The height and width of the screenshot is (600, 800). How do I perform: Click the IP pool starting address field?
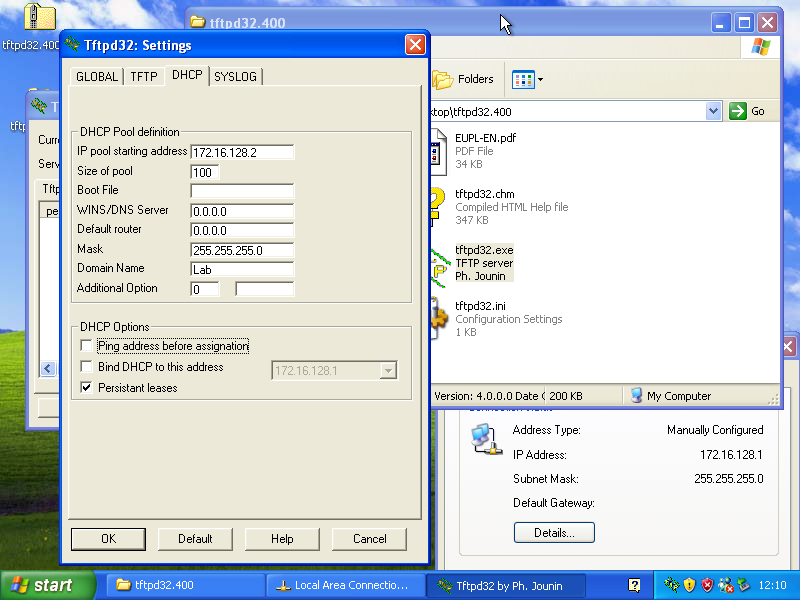tap(242, 152)
